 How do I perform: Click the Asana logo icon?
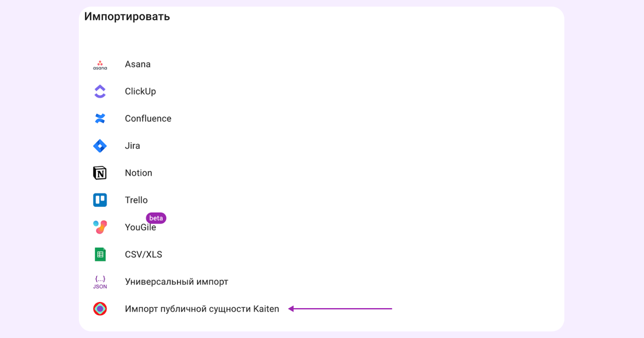pyautogui.click(x=100, y=64)
